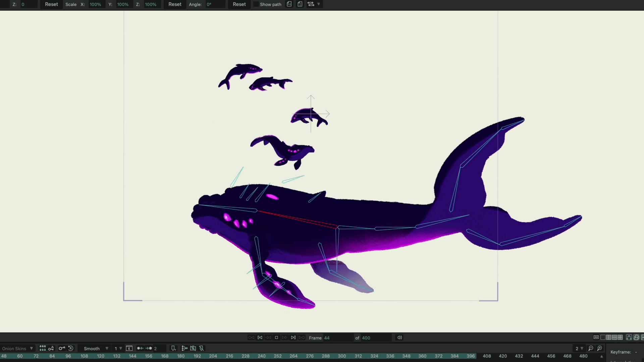Stop playback with the stop button
The height and width of the screenshot is (362, 644).
[x=276, y=338]
